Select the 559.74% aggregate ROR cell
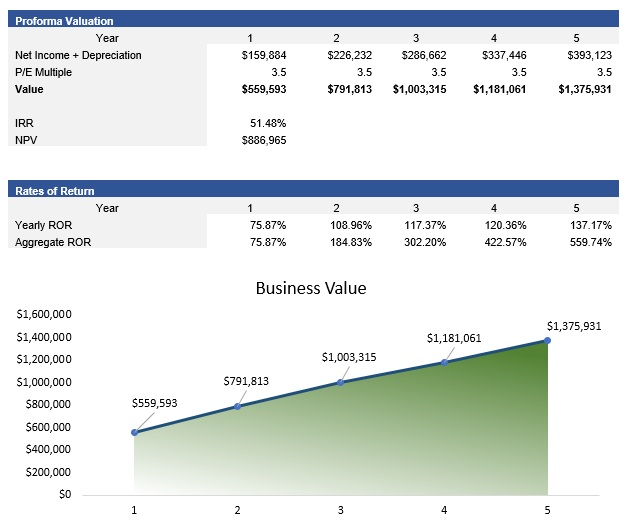The height and width of the screenshot is (523, 629). tap(591, 242)
